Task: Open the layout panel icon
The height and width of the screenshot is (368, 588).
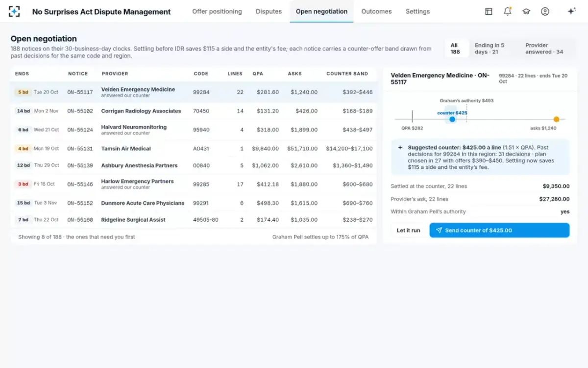Action: (x=489, y=11)
